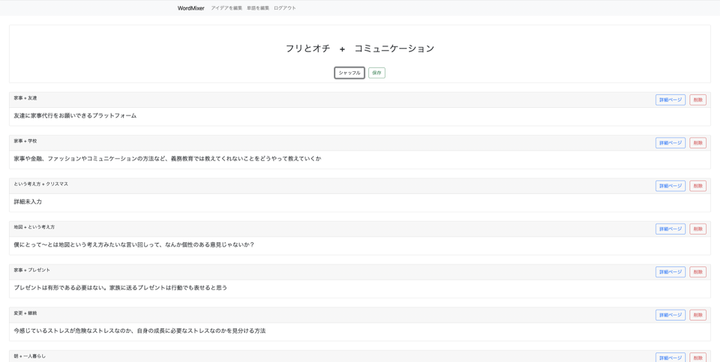Screen dimensions: 720x362
Task: Click ログアウト in the navbar
Action: point(285,8)
